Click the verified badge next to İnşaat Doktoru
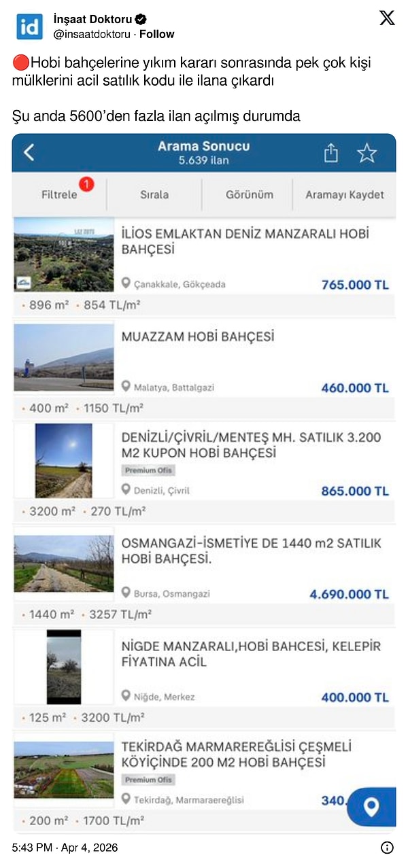Image resolution: width=408 pixels, height=868 pixels. 140,19
